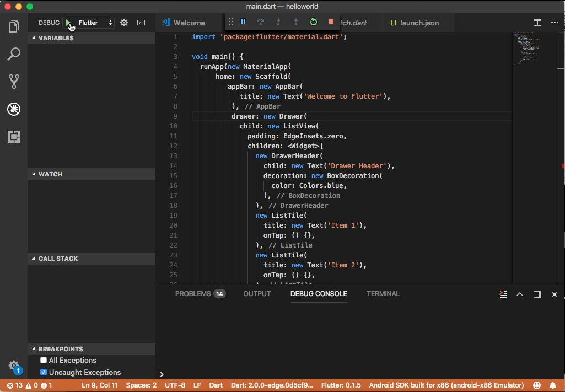
Task: Click the info count in status bar
Action: tap(47, 385)
